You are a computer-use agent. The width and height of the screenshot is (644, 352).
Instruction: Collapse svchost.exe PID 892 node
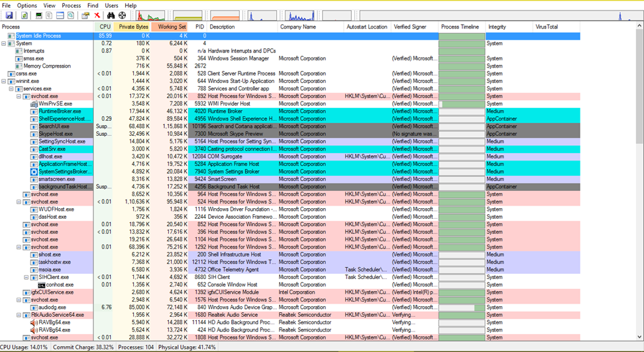pyautogui.click(x=19, y=96)
